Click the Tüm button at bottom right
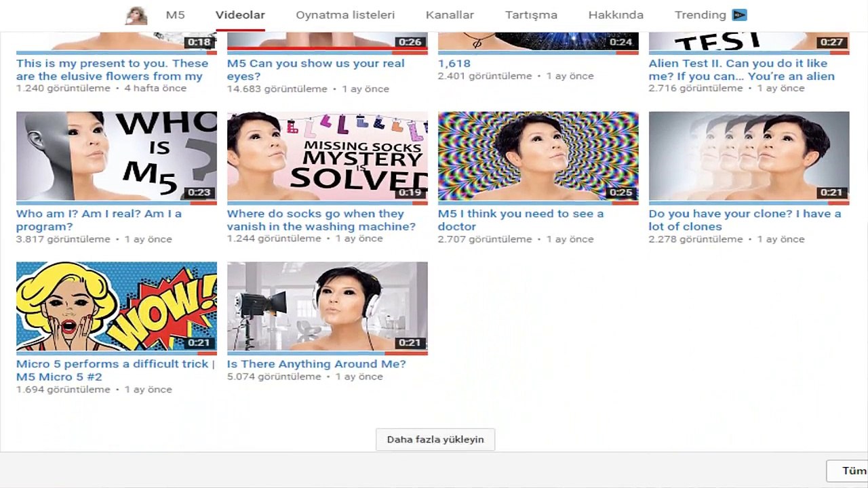Screen dimensions: 868x488 coord(847,470)
